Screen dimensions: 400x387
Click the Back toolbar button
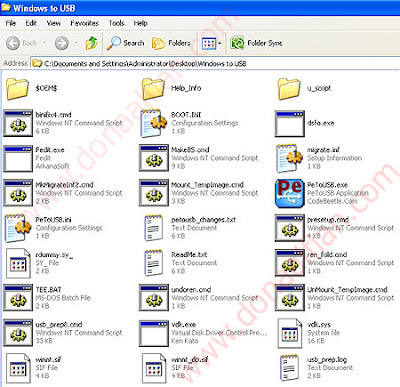pyautogui.click(x=22, y=43)
